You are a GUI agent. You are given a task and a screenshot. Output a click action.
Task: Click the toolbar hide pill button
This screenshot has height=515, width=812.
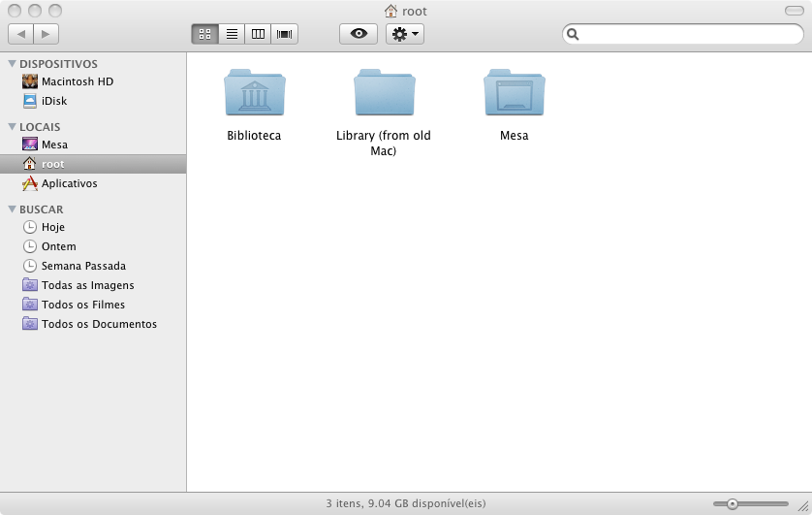click(794, 11)
